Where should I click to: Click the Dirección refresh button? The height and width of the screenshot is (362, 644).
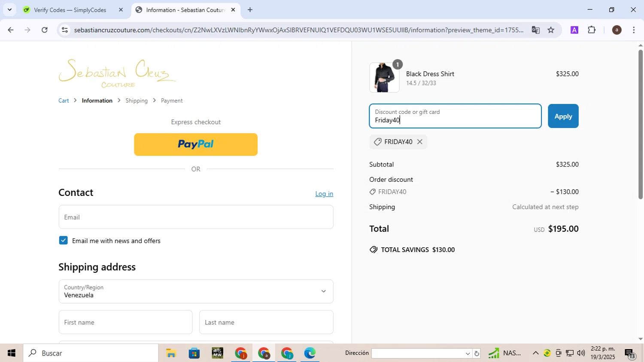point(477,353)
